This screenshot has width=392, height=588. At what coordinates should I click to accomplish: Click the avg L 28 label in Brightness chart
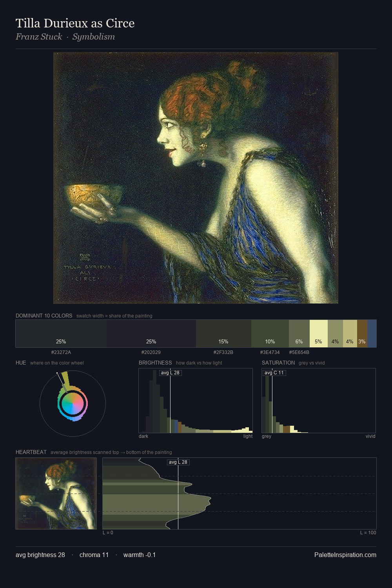pos(171,372)
